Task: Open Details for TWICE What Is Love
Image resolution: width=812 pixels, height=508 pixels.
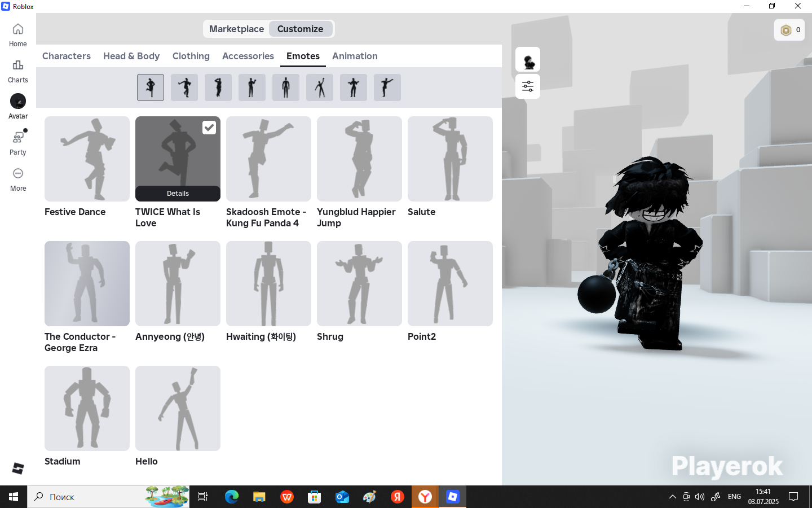Action: pyautogui.click(x=178, y=194)
